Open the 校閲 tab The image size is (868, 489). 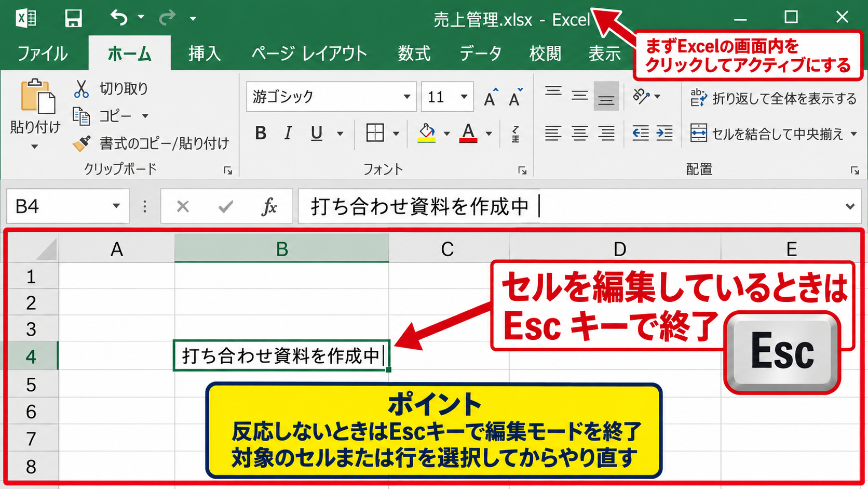545,54
